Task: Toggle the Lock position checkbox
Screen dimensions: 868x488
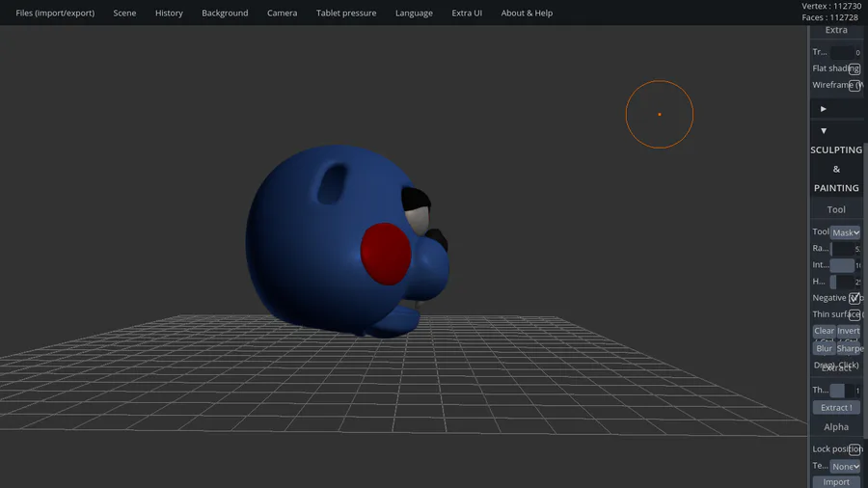Action: [854, 449]
